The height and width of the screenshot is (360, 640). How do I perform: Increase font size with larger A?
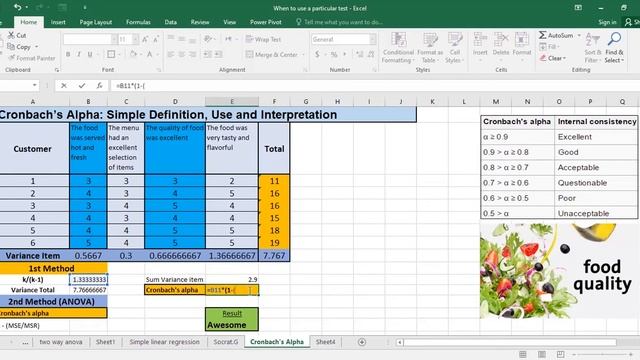(145, 40)
